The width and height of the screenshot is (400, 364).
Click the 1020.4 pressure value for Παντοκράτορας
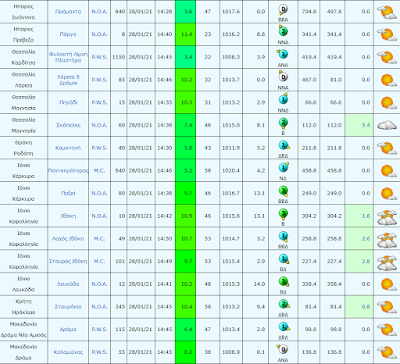231,171
